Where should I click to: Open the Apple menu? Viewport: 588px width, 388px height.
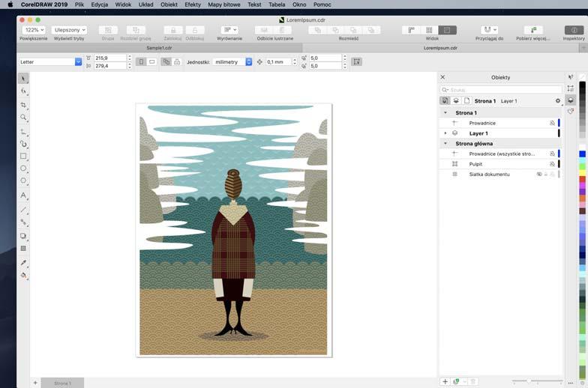click(x=10, y=4)
